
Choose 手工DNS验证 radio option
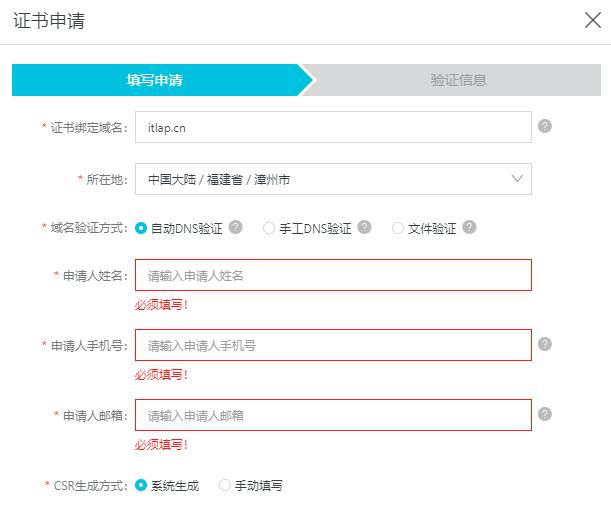pos(269,228)
